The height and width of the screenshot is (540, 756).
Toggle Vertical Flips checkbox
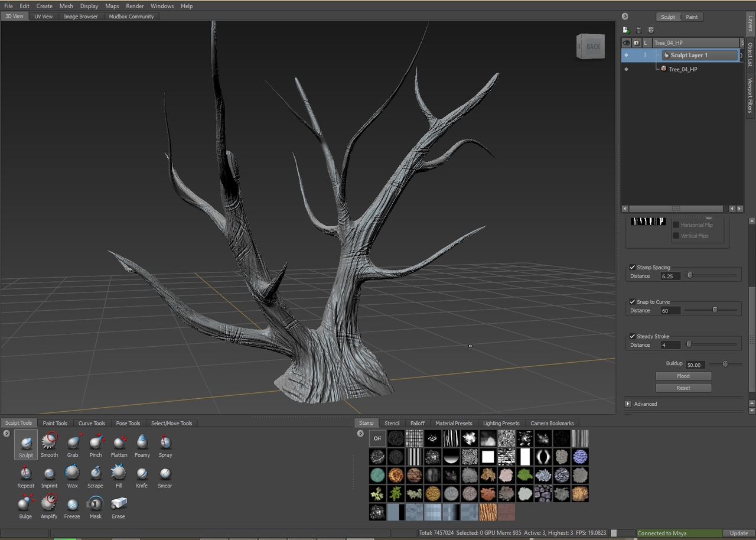[676, 236]
